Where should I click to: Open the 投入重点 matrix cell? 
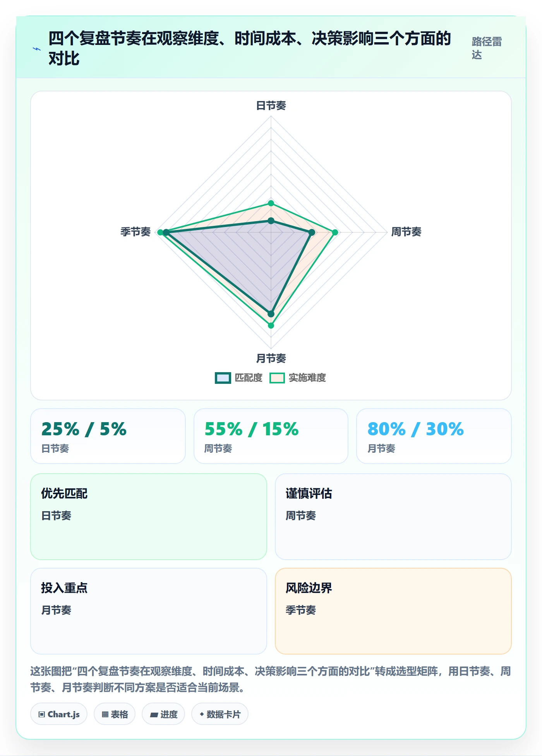[149, 611]
